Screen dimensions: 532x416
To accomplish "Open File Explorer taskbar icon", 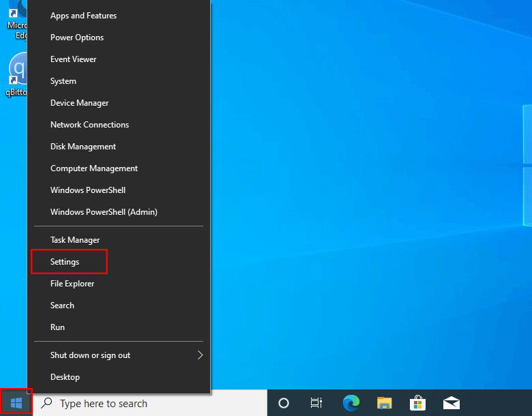I will point(385,403).
